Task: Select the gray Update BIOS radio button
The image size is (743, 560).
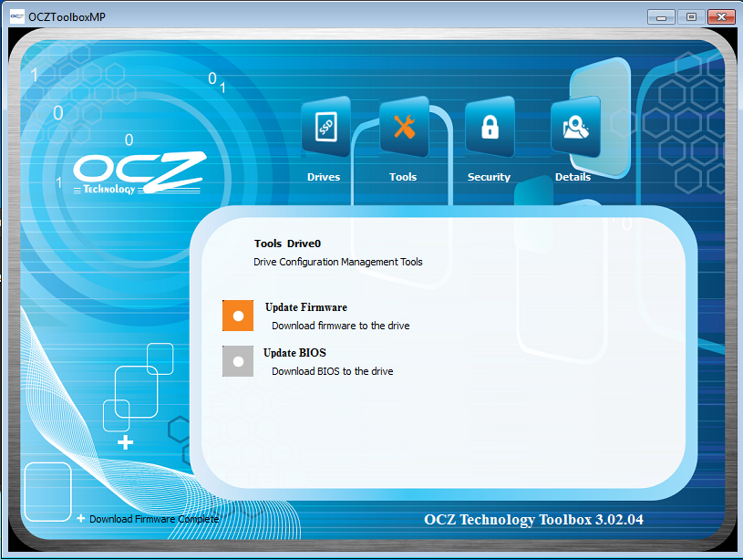Action: [238, 361]
